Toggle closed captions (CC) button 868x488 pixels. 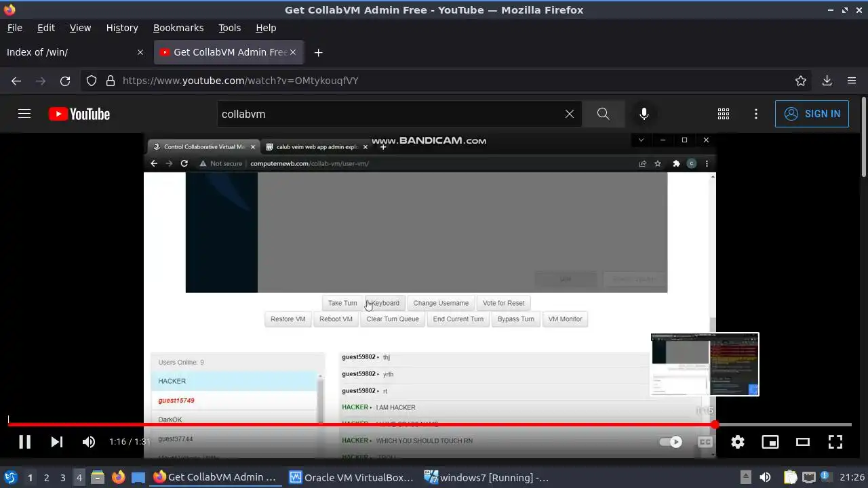[x=705, y=442]
